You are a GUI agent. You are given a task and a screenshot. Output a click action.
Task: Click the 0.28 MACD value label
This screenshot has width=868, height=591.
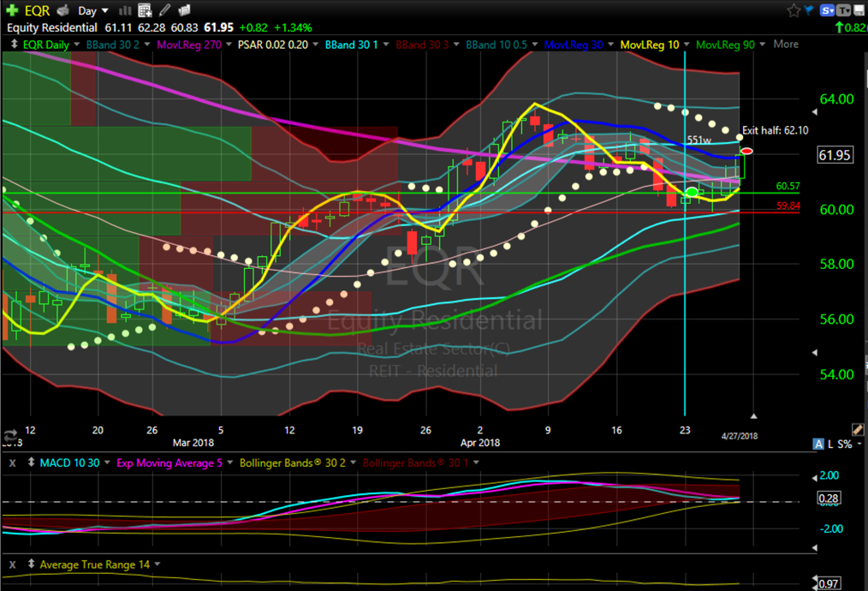[x=829, y=498]
